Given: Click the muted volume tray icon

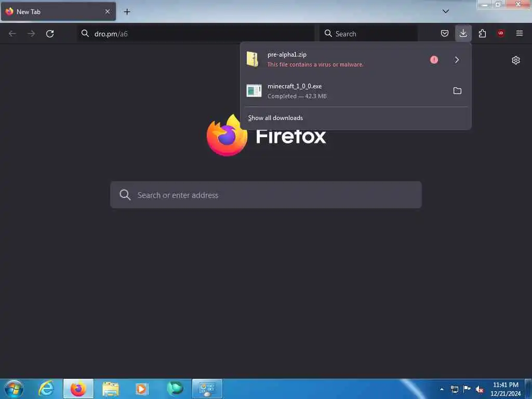Looking at the screenshot, I should pyautogui.click(x=480, y=390).
